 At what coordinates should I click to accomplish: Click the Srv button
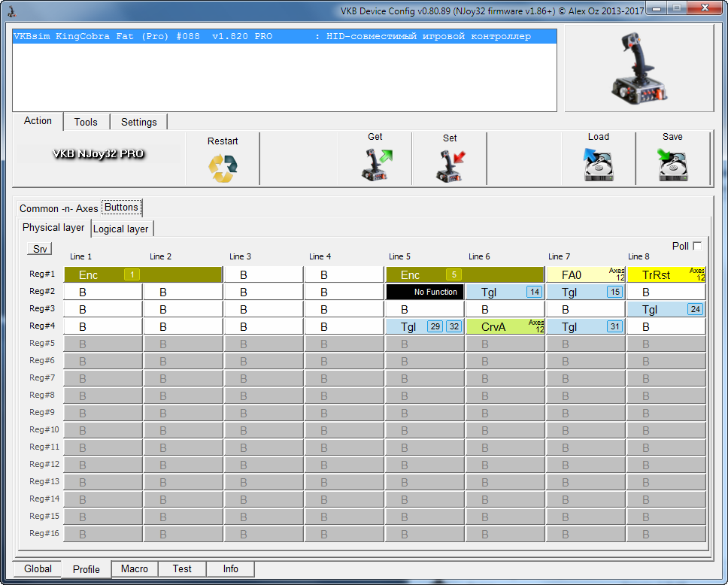tap(40, 249)
